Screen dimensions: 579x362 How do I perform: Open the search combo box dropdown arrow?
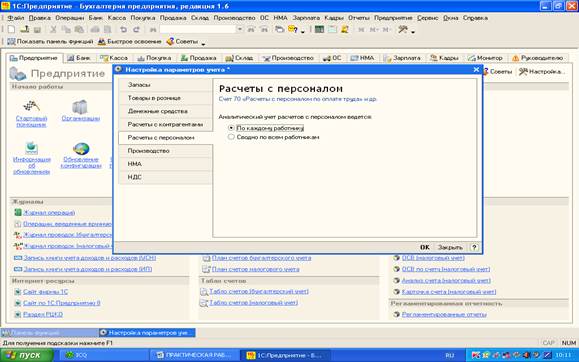[240, 30]
